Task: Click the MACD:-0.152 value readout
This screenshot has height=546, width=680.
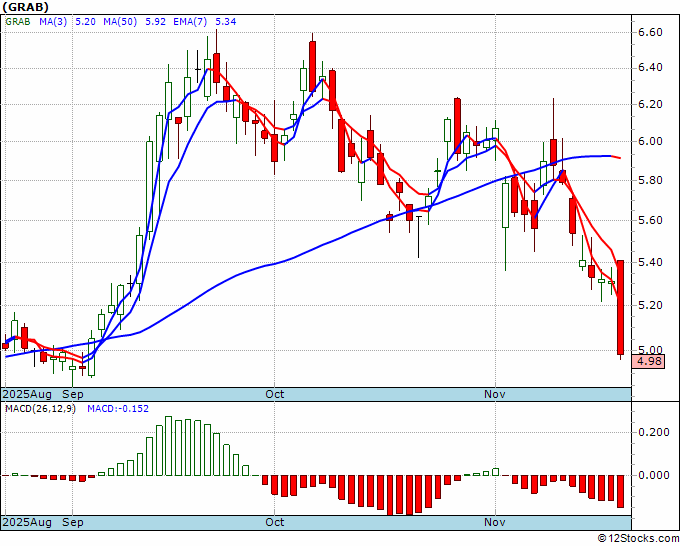Action: [118, 409]
